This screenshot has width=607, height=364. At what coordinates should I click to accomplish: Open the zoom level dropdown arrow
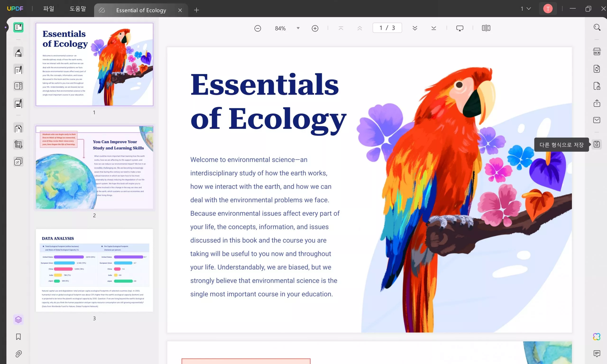(298, 28)
